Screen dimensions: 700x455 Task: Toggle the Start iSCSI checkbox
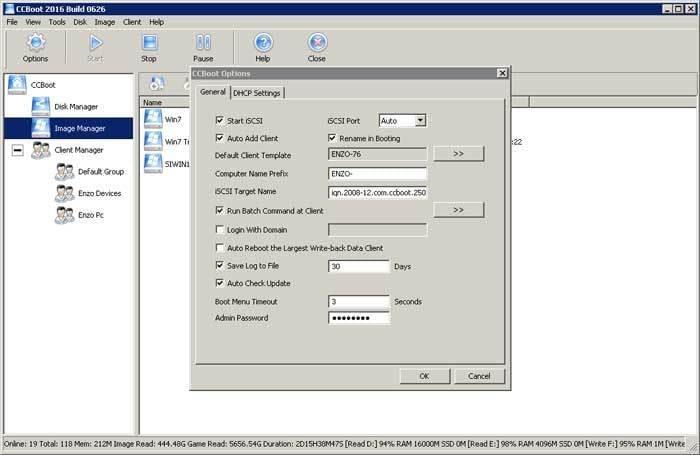pos(220,121)
